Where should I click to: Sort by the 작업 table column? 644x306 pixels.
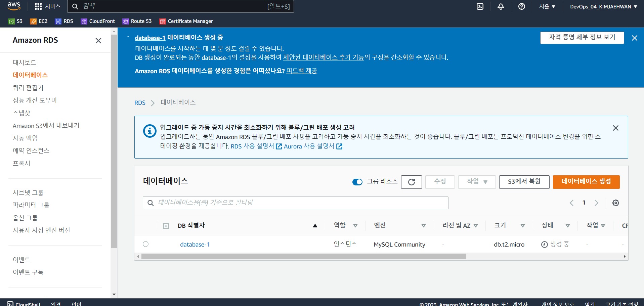click(603, 226)
